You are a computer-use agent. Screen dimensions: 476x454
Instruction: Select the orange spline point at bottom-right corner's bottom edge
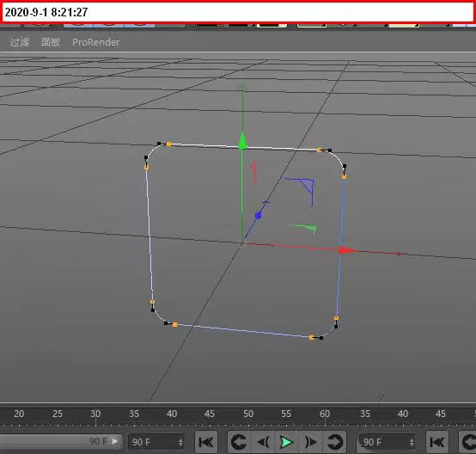tap(311, 337)
